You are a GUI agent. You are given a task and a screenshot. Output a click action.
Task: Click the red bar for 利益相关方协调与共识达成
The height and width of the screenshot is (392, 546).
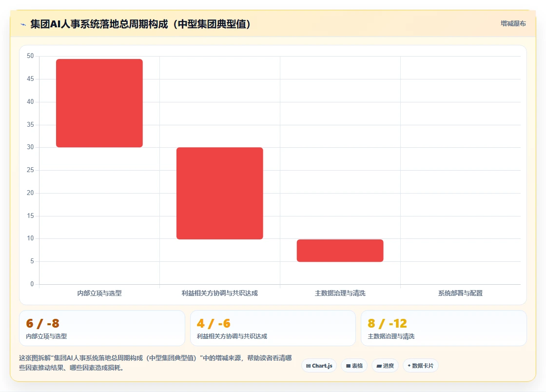(220, 193)
